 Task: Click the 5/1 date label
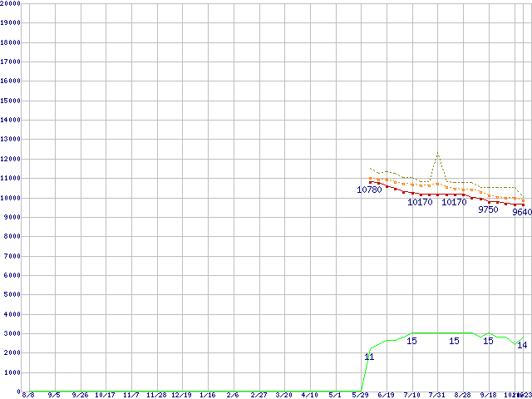[336, 395]
